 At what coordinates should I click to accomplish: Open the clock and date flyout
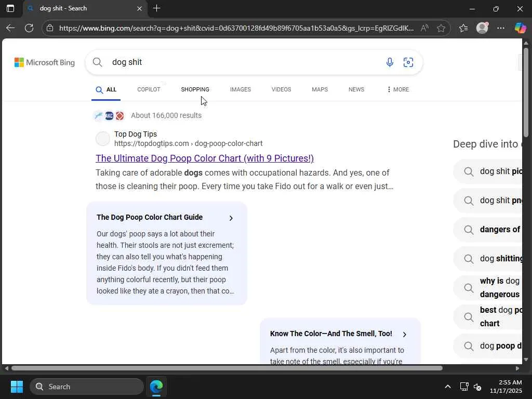coord(506,387)
